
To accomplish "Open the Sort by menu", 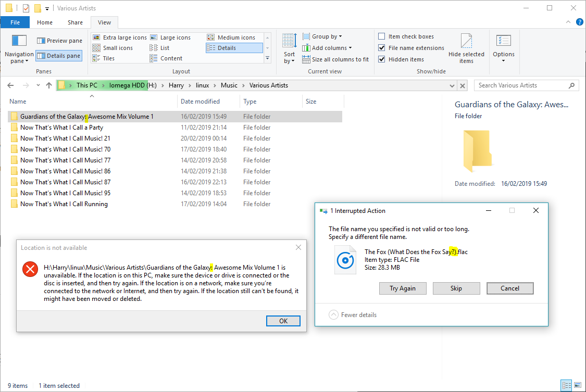I will (289, 49).
